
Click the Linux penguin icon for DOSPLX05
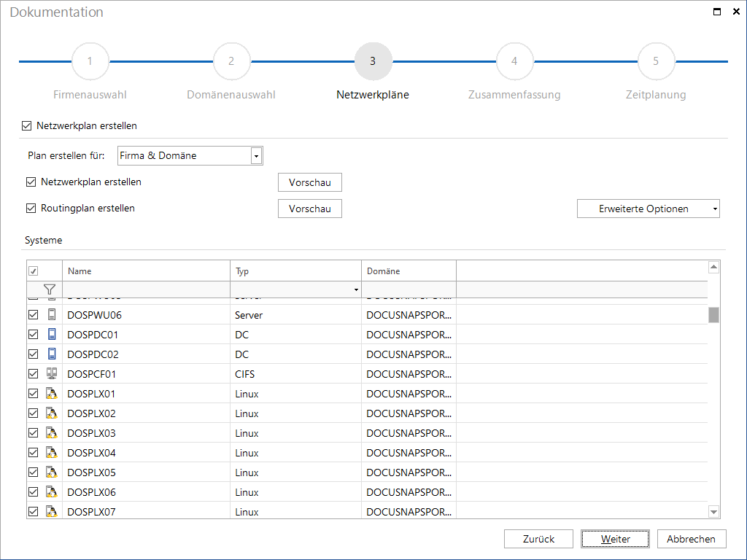(52, 472)
